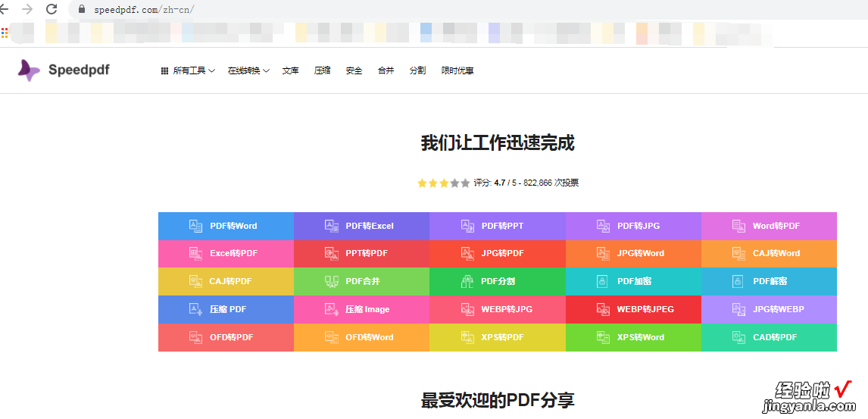Image resolution: width=868 pixels, height=419 pixels.
Task: Click the OFD转Word tile icon
Action: point(332,337)
